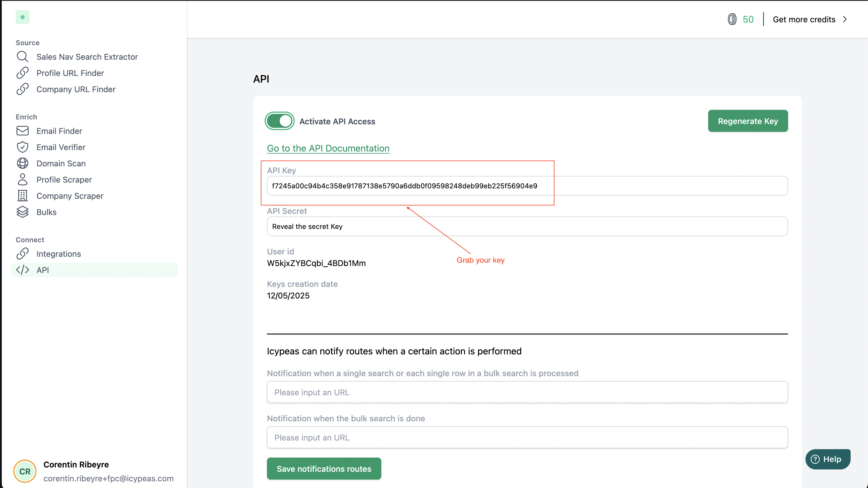Go to Profile URL Finder
Image resolution: width=868 pixels, height=488 pixels.
70,73
